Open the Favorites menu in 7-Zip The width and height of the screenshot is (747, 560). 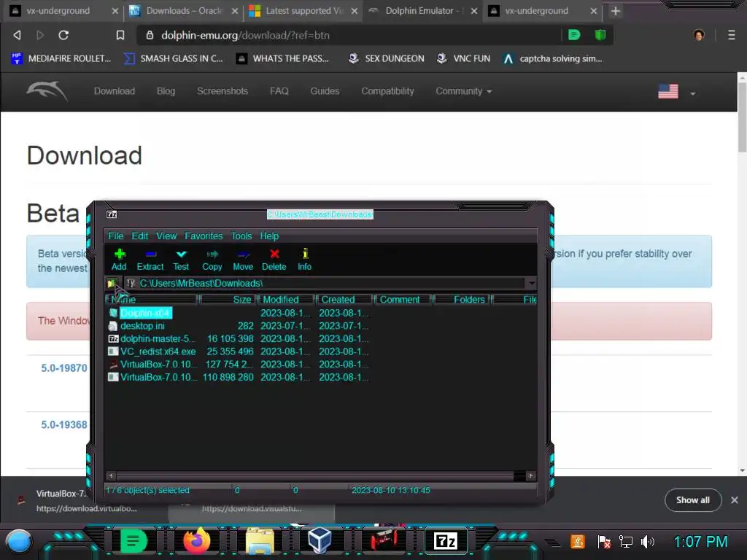pyautogui.click(x=204, y=236)
